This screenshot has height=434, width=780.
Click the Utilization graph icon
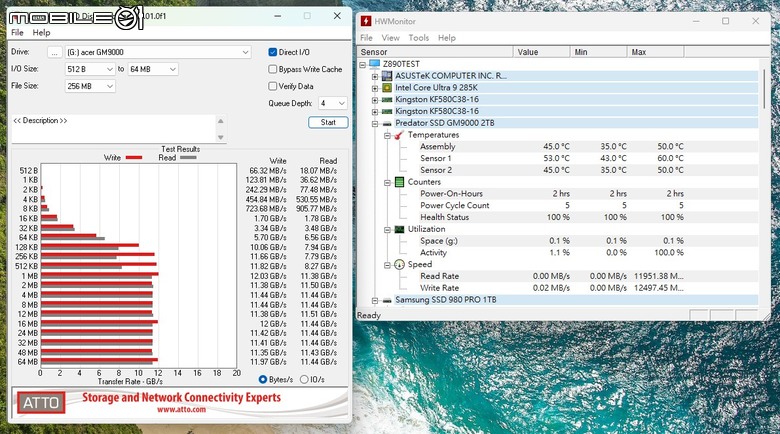click(x=399, y=229)
